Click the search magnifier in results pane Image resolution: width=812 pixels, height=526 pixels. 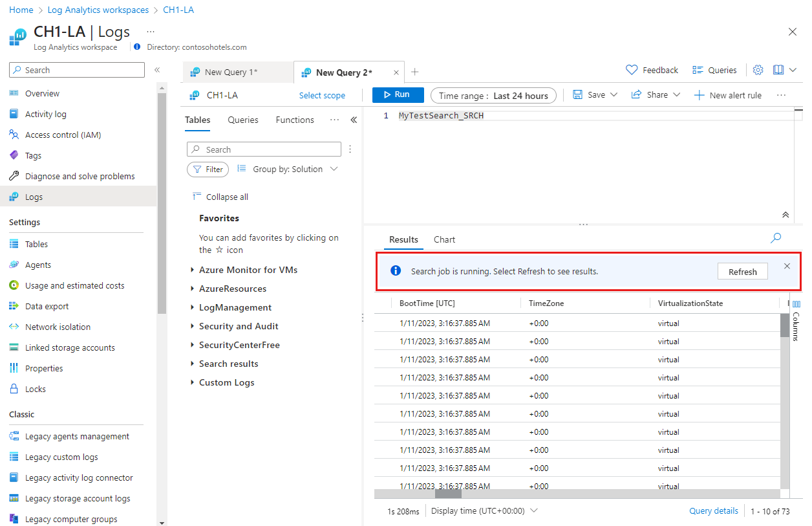click(x=776, y=238)
